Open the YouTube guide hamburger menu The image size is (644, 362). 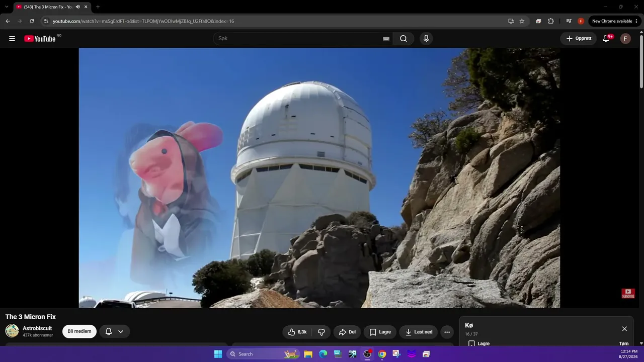tap(12, 39)
